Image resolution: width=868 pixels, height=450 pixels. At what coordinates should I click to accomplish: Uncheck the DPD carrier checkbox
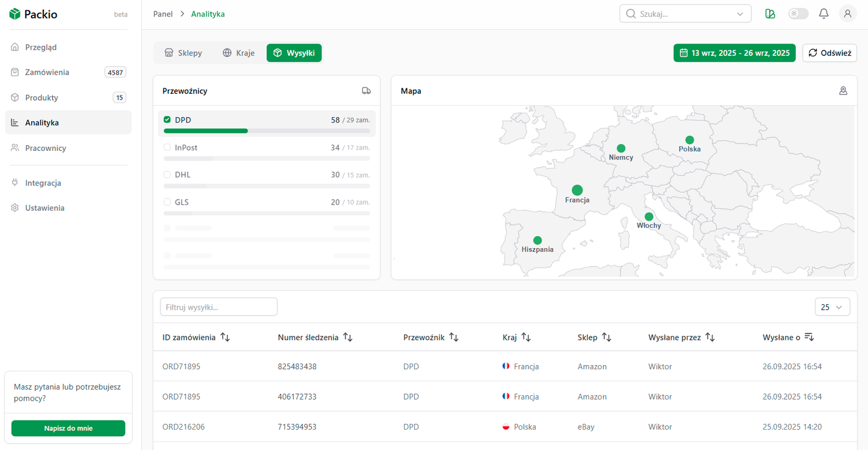[x=167, y=120]
